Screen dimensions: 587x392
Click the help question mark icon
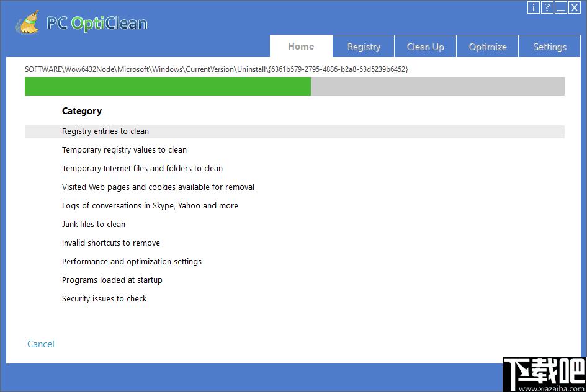coord(547,7)
